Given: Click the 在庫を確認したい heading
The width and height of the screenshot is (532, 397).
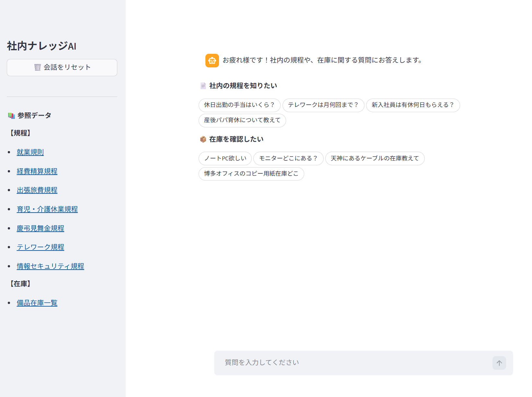Looking at the screenshot, I should click(x=237, y=139).
